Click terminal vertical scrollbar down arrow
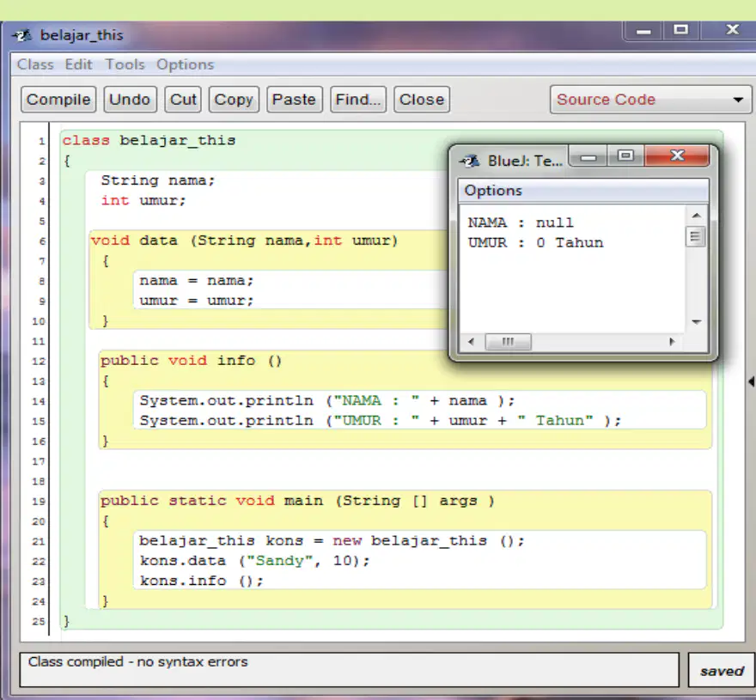Image resolution: width=756 pixels, height=700 pixels. click(696, 321)
